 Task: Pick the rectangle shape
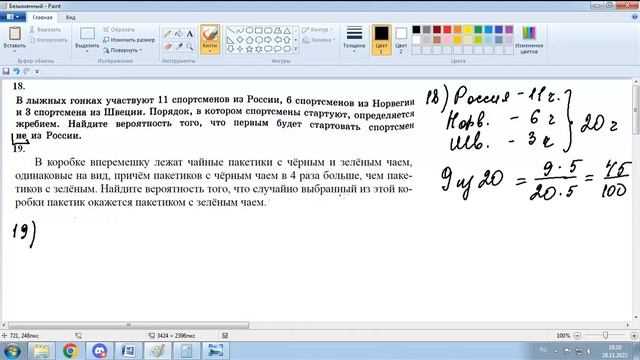(258, 31)
